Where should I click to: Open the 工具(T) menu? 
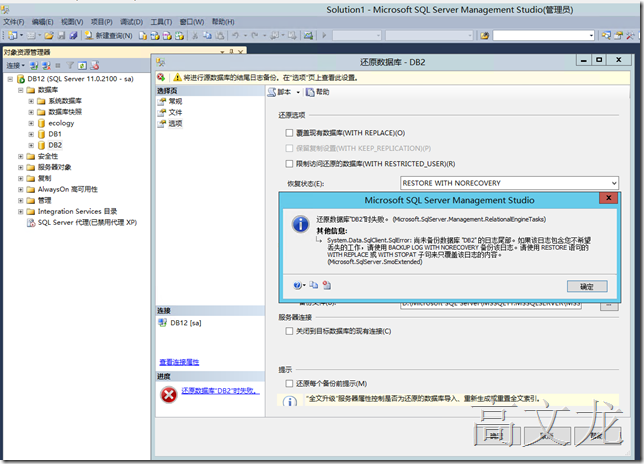(161, 22)
